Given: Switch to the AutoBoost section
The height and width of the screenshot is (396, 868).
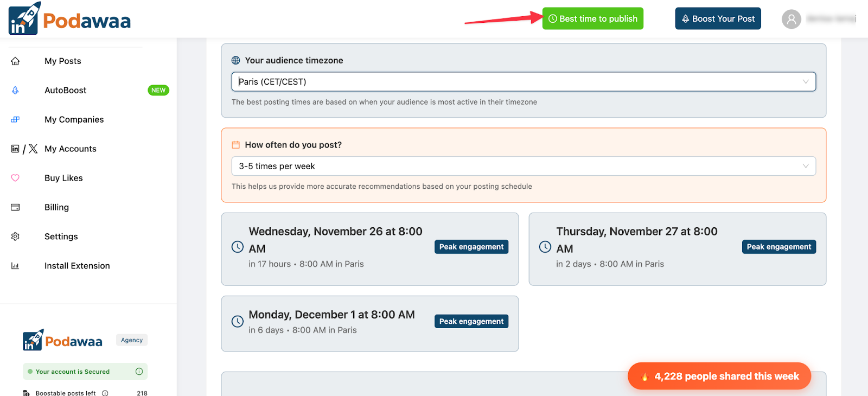Looking at the screenshot, I should tap(65, 90).
